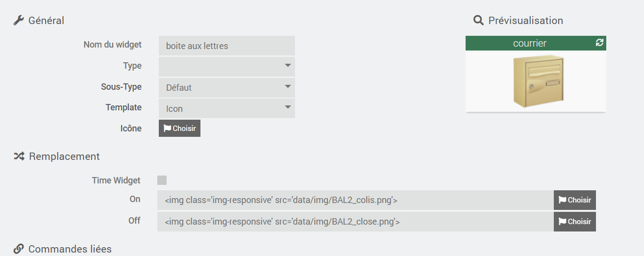Open the Type dropdown

click(x=227, y=66)
